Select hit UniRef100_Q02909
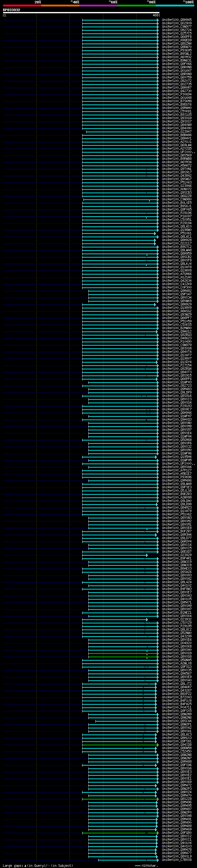The image size is (197, 868). click(177, 23)
